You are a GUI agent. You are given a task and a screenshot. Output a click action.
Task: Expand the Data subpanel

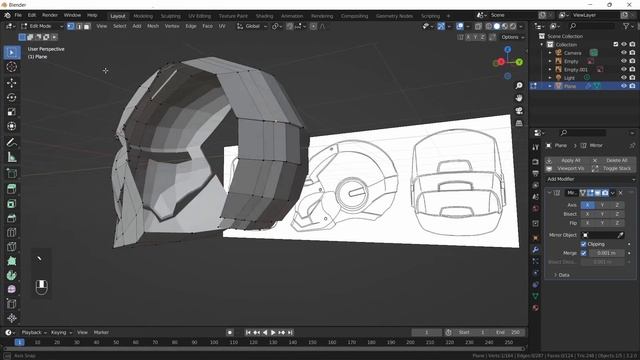[x=561, y=275]
